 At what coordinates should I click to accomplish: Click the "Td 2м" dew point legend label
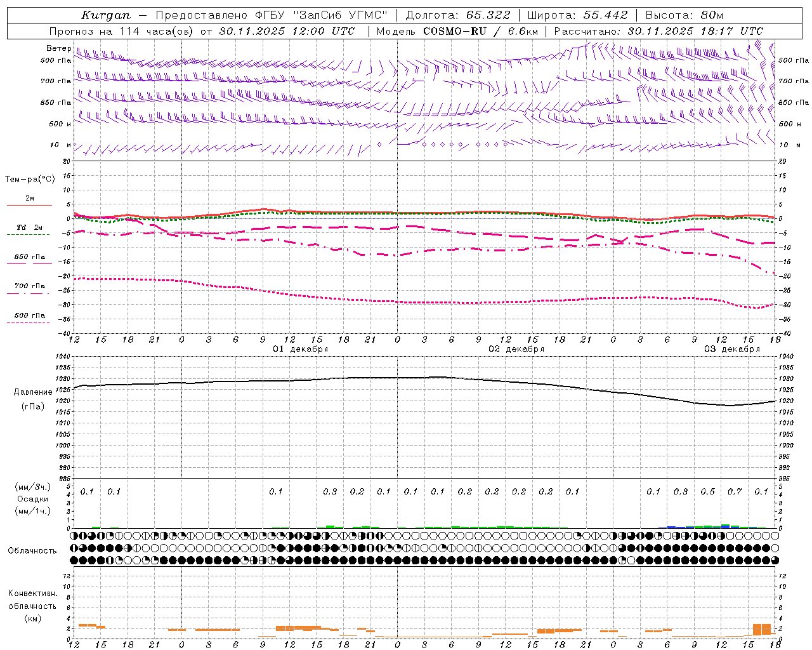click(x=29, y=227)
